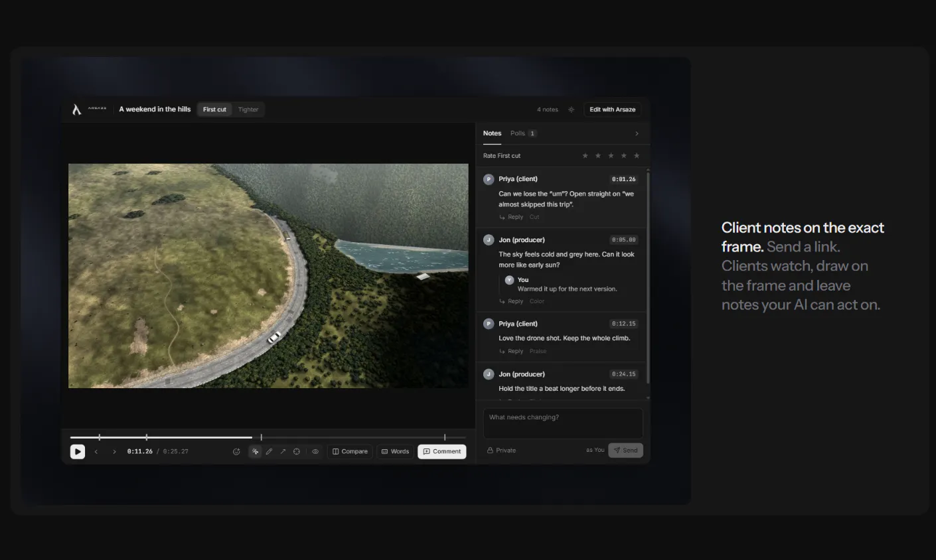Viewport: 936px width, 560px height.
Task: Click the Arsaze logo icon
Action: [x=77, y=109]
